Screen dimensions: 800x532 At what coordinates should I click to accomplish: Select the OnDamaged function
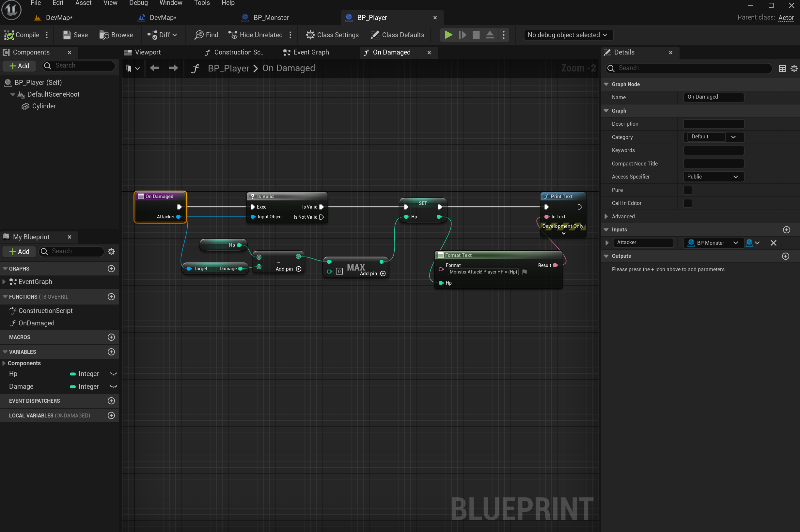[36, 323]
